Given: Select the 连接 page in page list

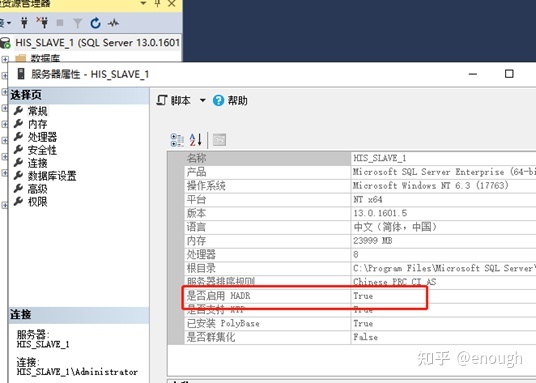Looking at the screenshot, I should (38, 163).
